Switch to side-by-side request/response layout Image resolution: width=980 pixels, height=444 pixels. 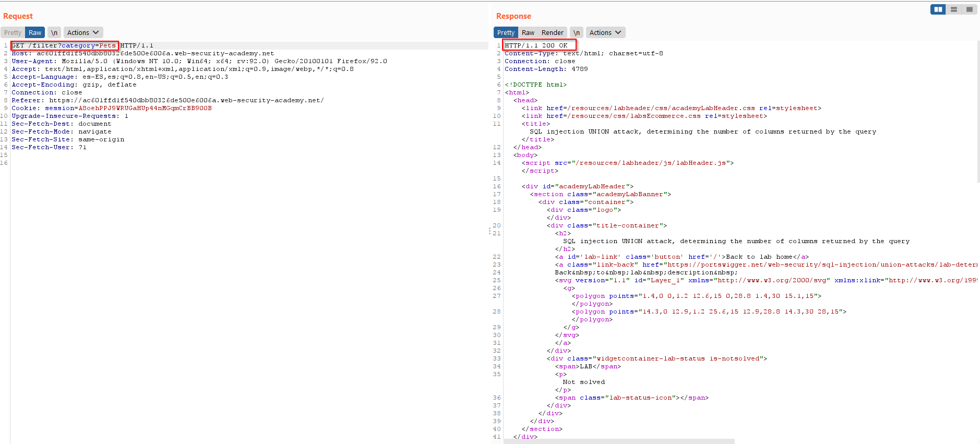[x=938, y=9]
